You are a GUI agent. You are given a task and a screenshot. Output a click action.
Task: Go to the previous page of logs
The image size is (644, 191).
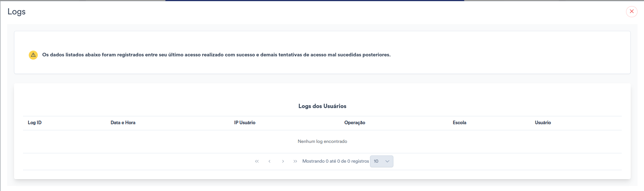pyautogui.click(x=269, y=162)
